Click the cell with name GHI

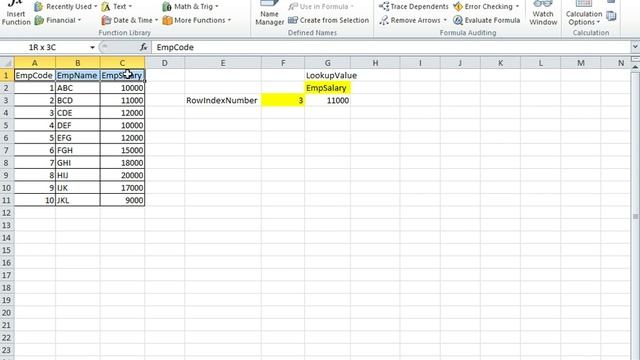pyautogui.click(x=78, y=163)
